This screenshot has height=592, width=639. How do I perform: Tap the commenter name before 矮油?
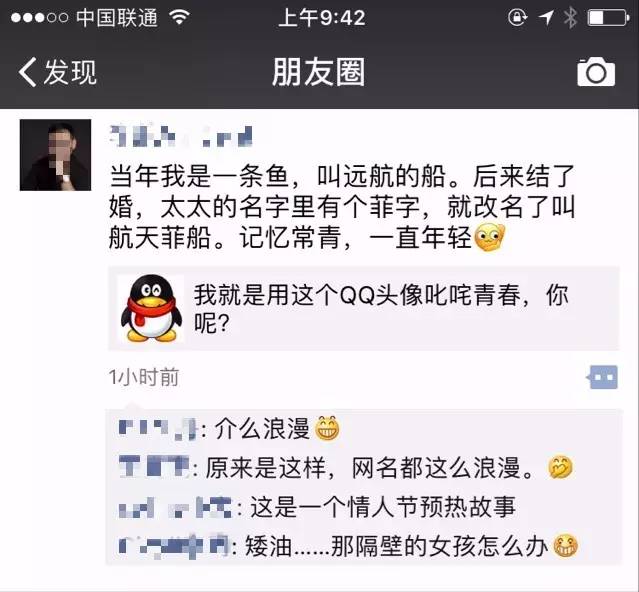pyautogui.click(x=175, y=546)
